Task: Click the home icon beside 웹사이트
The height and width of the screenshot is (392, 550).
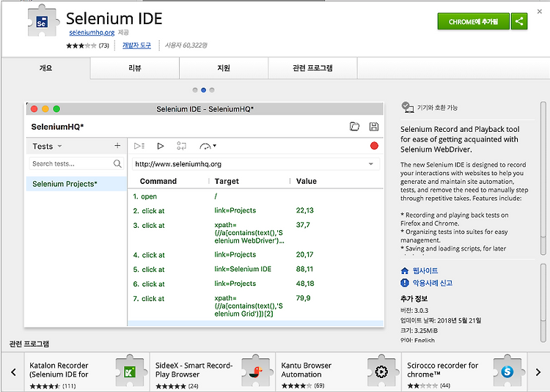Action: (x=405, y=271)
